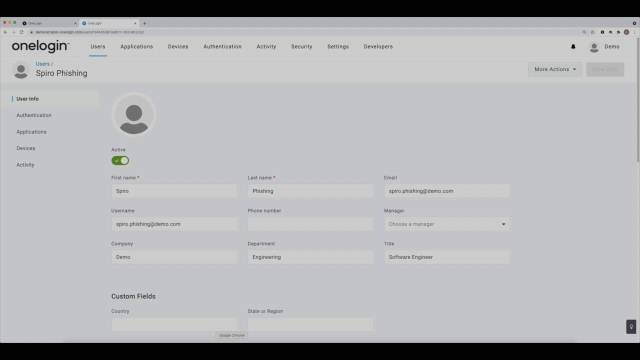The width and height of the screenshot is (640, 360).
Task: Toggle the Active user switch
Action: coord(120,161)
